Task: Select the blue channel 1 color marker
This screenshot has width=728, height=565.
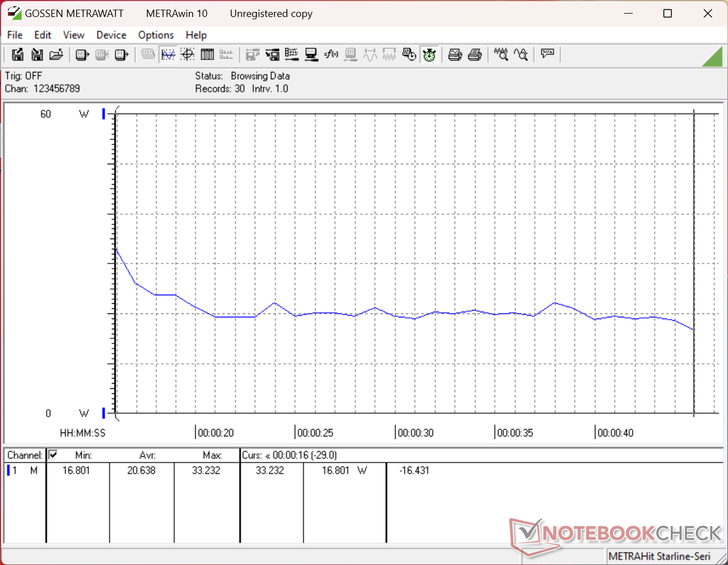Action: tap(9, 470)
